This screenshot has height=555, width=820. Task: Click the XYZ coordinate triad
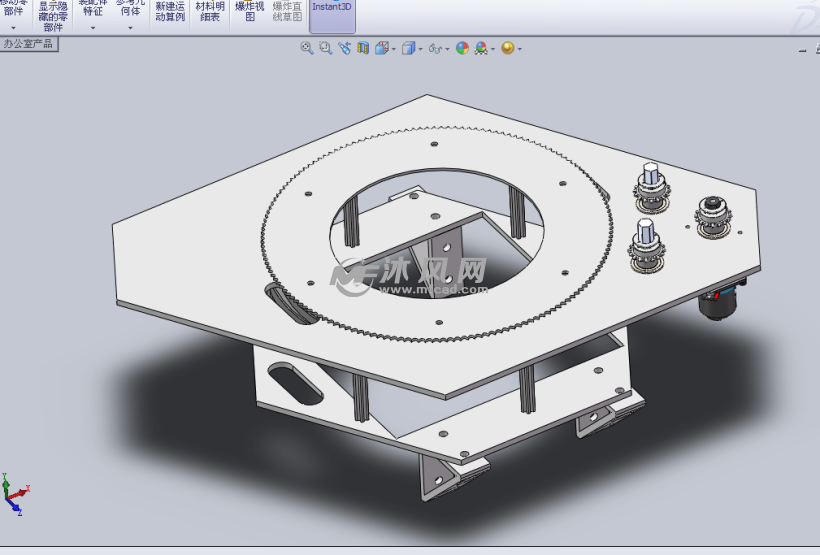15,496
